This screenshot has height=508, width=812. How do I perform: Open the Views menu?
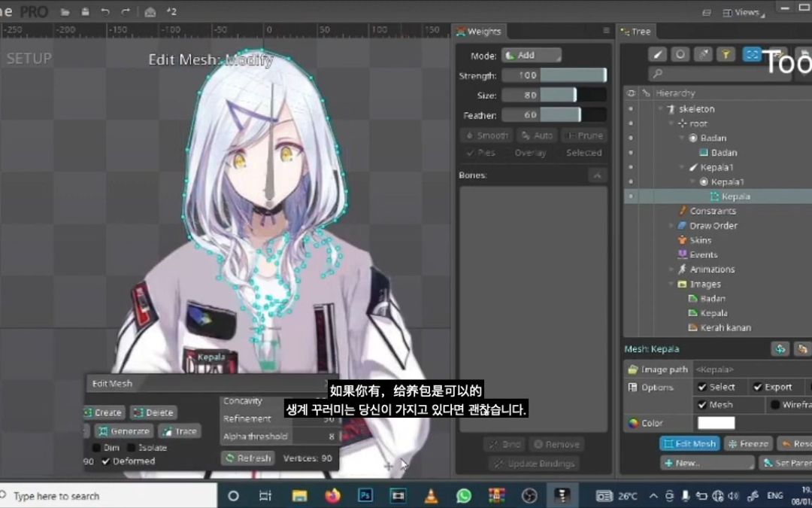744,13
